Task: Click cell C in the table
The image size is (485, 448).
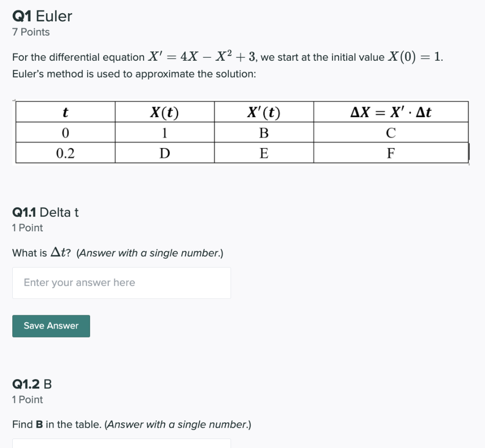Action: tap(390, 132)
